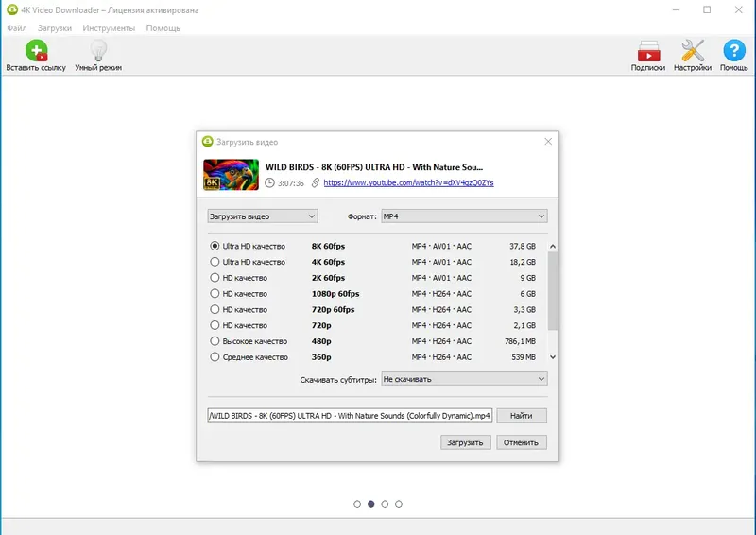Click the 18,2 GB file size
The image size is (756, 535).
point(523,262)
